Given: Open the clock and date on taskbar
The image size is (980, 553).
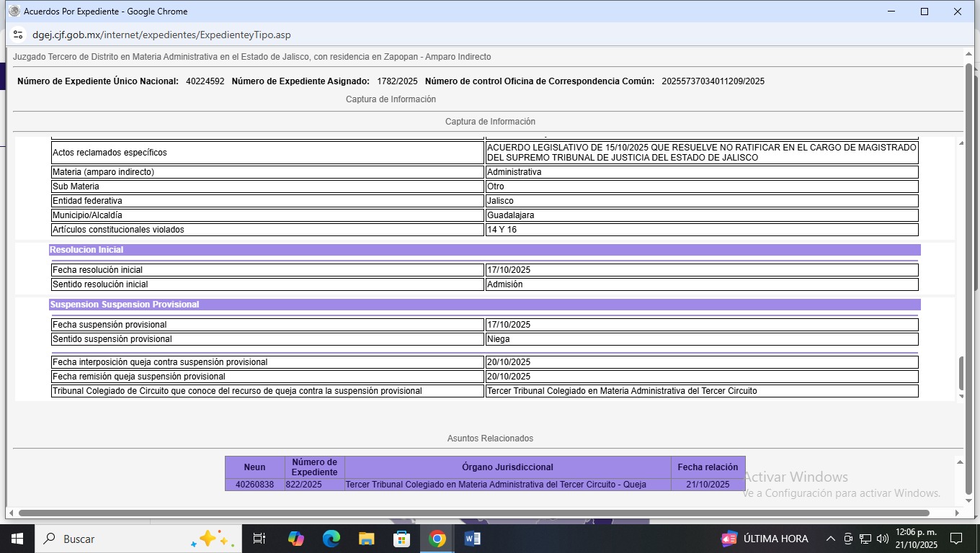Looking at the screenshot, I should coord(916,539).
